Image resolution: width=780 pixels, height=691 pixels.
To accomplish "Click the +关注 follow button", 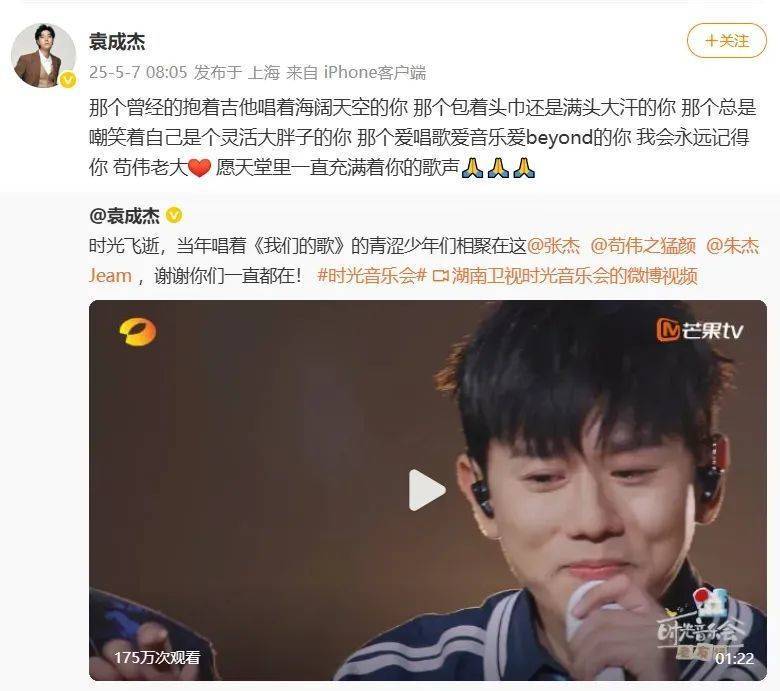I will pyautogui.click(x=727, y=41).
